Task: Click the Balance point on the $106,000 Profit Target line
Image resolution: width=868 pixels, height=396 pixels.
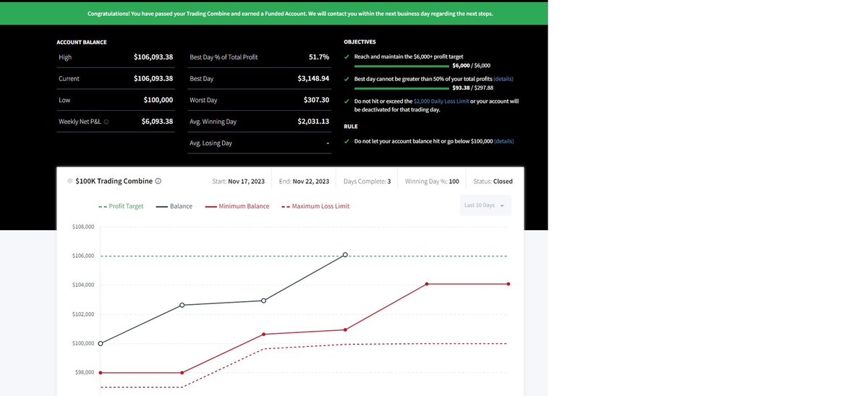Action: coord(345,255)
